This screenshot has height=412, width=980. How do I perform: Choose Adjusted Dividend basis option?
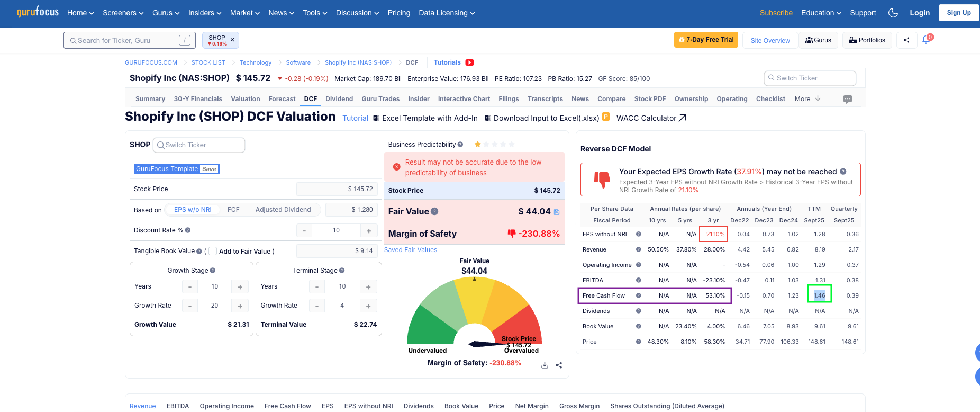(x=283, y=210)
